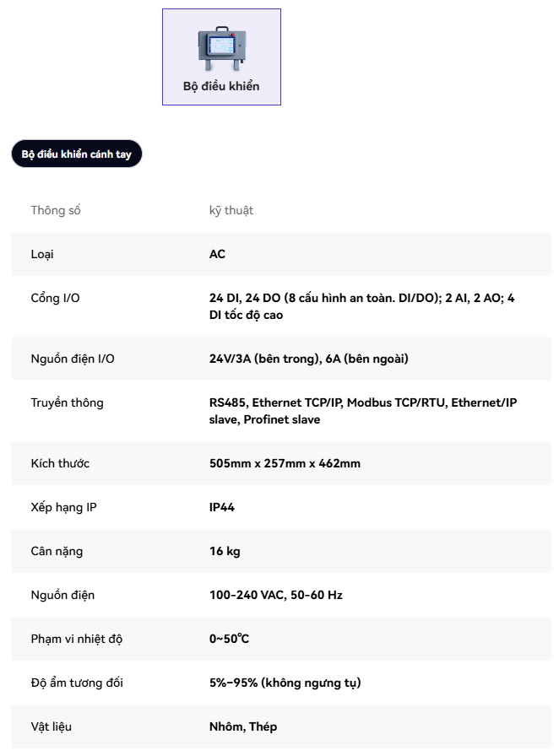Click the "16 kg" weight value

pyautogui.click(x=225, y=551)
